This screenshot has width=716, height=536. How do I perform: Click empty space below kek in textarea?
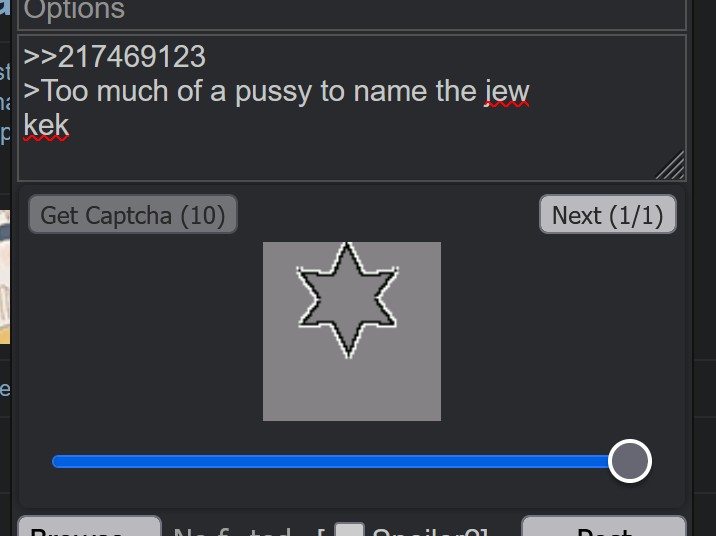(320, 160)
